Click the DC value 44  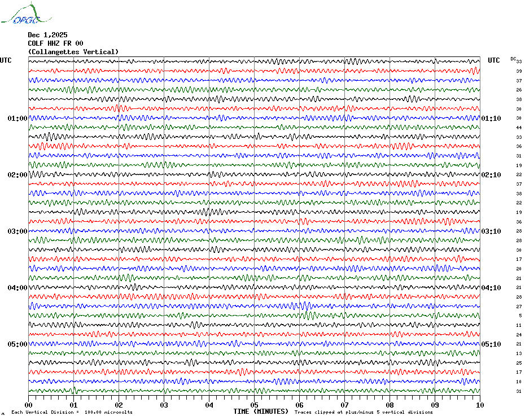[519, 128]
